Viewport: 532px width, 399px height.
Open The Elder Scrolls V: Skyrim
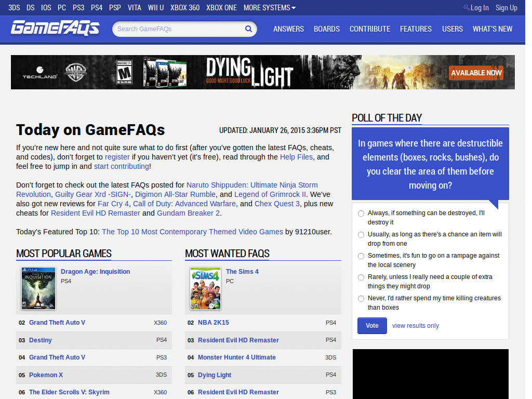[69, 392]
